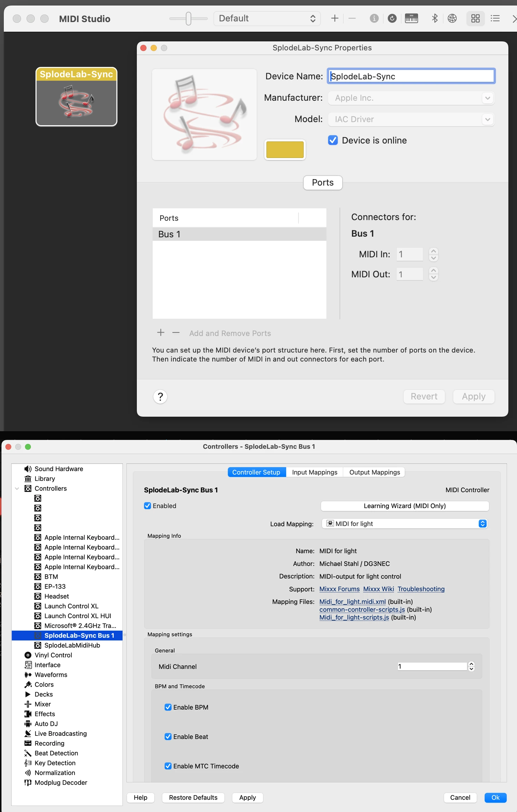Toggle the Enable BPM checkbox
The width and height of the screenshot is (517, 812).
click(168, 707)
